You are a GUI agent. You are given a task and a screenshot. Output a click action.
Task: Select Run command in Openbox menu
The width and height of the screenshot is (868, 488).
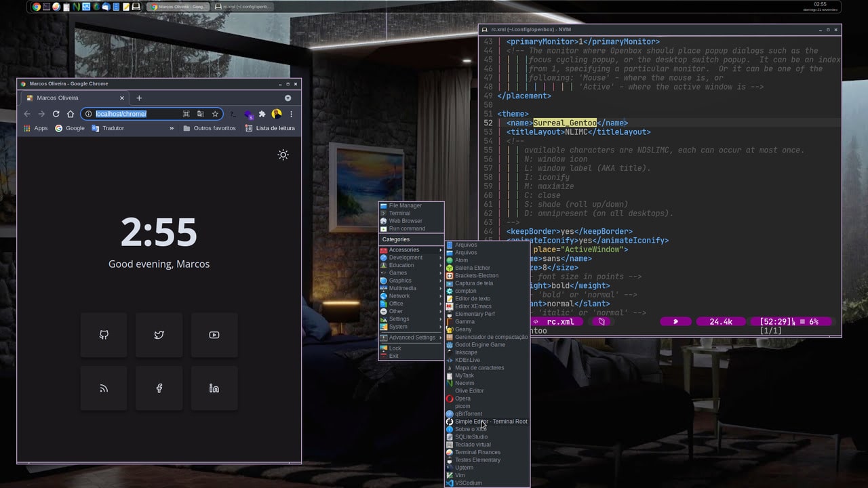(x=411, y=228)
